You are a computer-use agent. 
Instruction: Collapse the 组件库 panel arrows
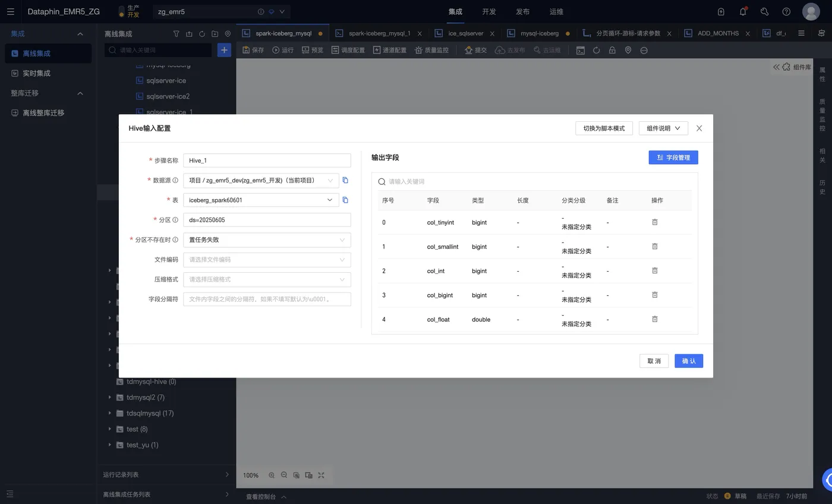(x=776, y=67)
